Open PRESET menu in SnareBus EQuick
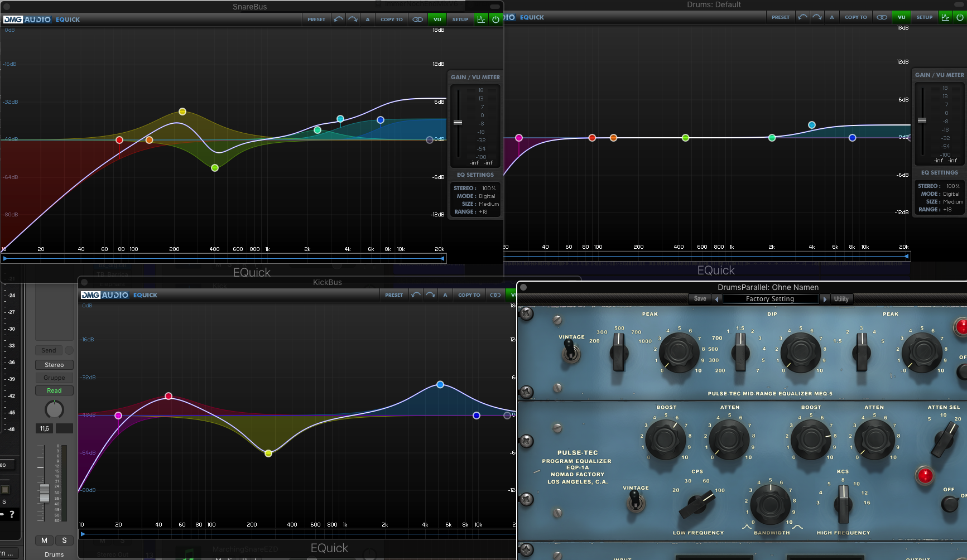The width and height of the screenshot is (967, 560). tap(316, 19)
